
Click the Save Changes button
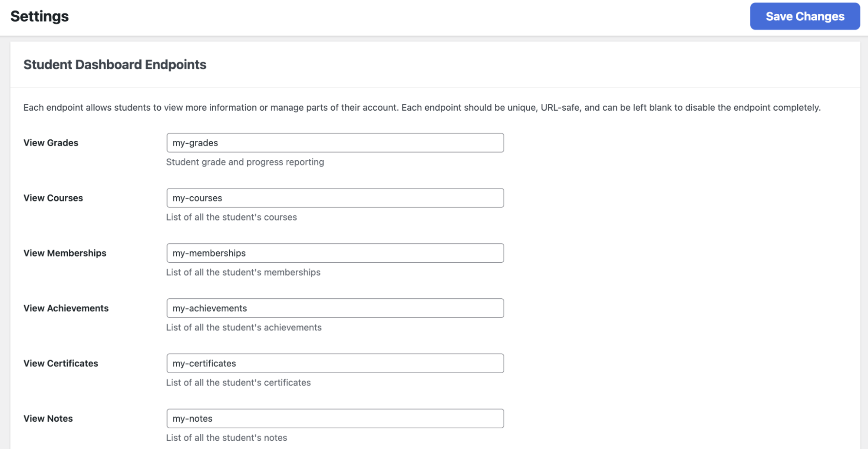tap(805, 16)
